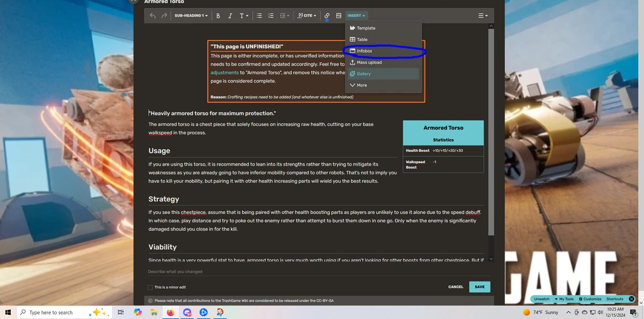Click the 'Describe what you changed' field
The image size is (644, 319).
coord(175,272)
